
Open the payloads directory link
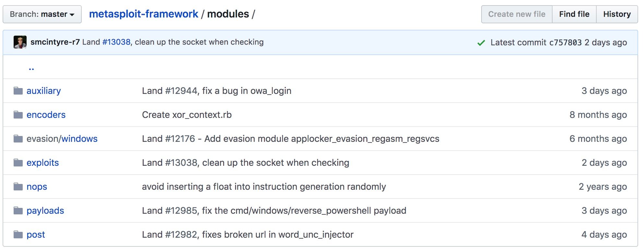coord(45,210)
